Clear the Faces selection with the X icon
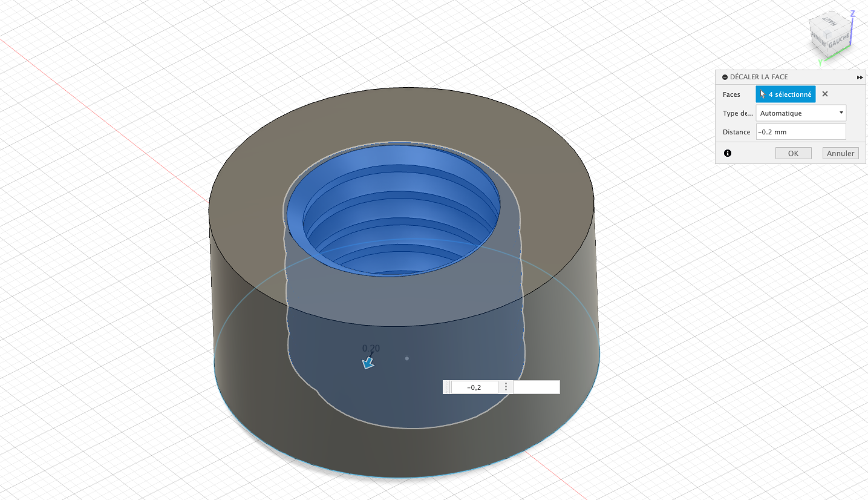The height and width of the screenshot is (500, 868). coord(825,94)
